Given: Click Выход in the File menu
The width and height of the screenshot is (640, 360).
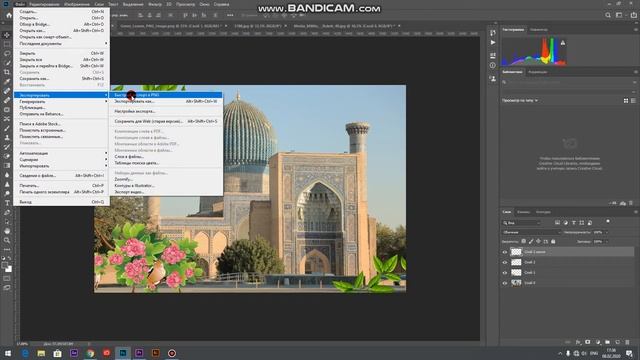Looking at the screenshot, I should pyautogui.click(x=61, y=202).
